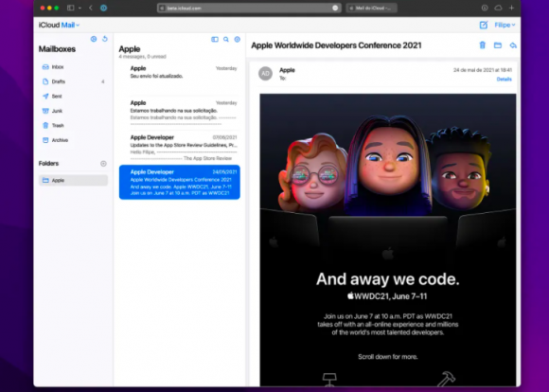Toggle the message list layout icon
This screenshot has height=392, width=549.
tap(215, 39)
